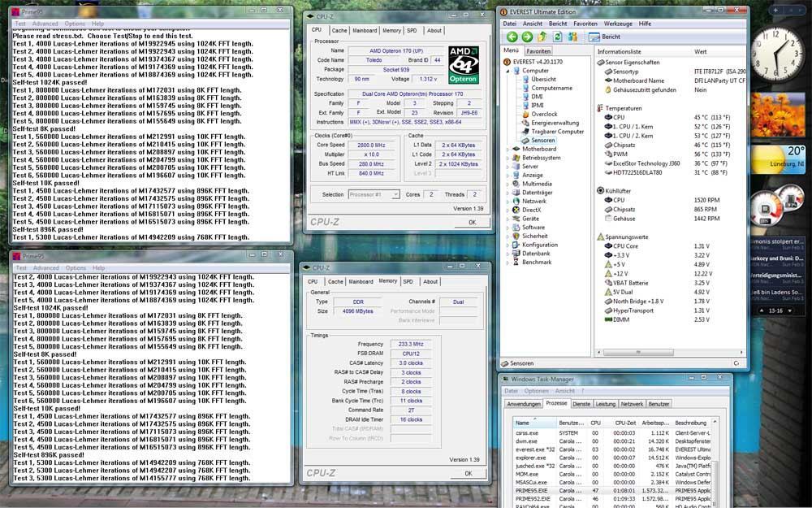Screen dimensions: 812x508
Task: Select the EVEREST v4.20.1170 root node
Action: (x=533, y=62)
